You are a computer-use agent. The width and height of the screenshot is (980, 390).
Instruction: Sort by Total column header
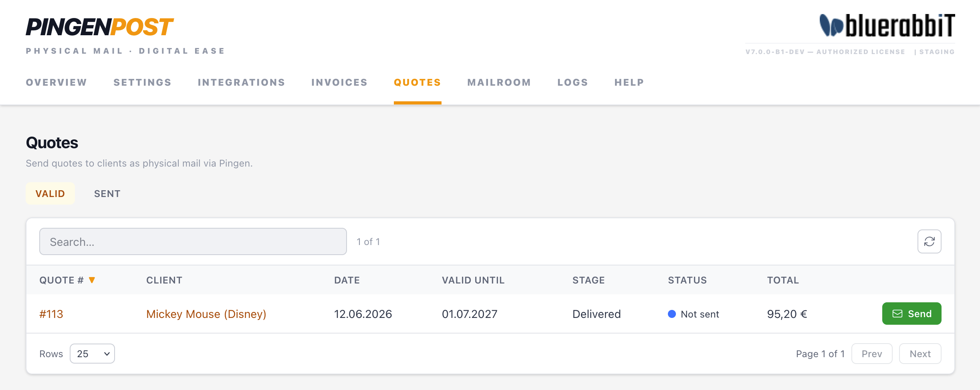pyautogui.click(x=783, y=280)
